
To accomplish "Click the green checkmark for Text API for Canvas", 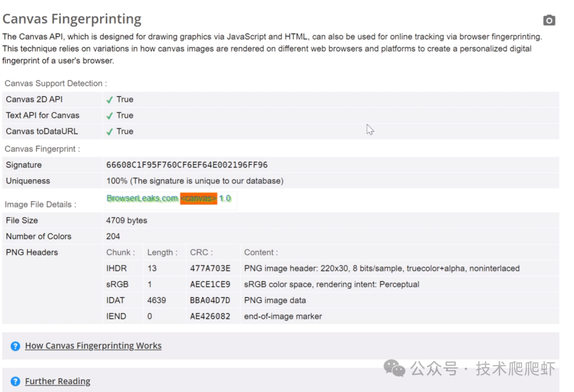I will pos(109,115).
